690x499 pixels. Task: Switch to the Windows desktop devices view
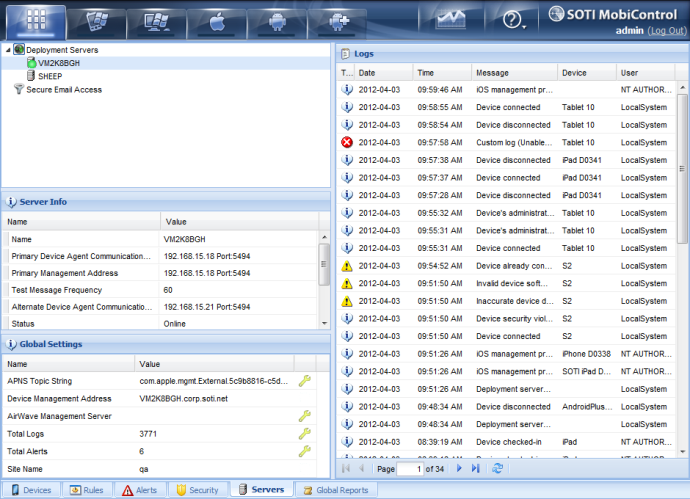157,22
